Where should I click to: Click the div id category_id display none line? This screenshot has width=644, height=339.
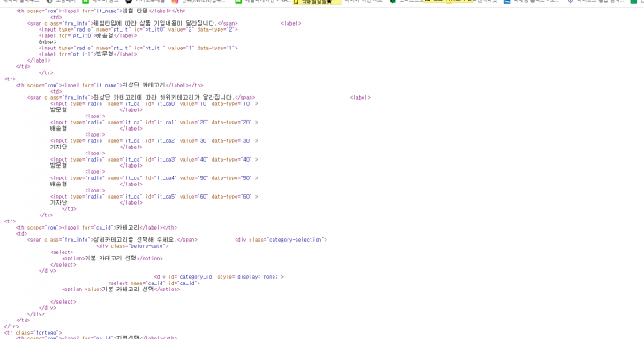(x=219, y=277)
